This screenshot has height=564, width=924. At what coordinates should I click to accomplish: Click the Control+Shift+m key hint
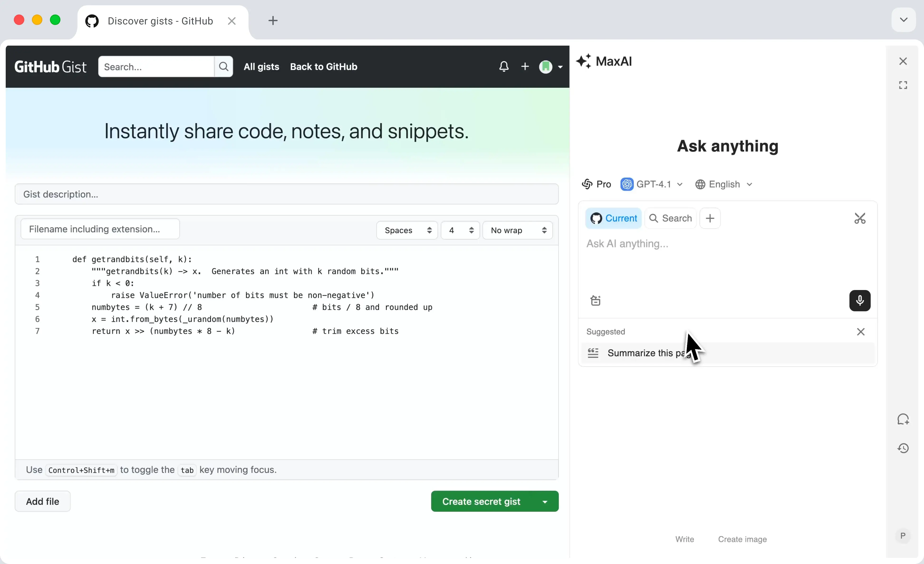click(81, 470)
